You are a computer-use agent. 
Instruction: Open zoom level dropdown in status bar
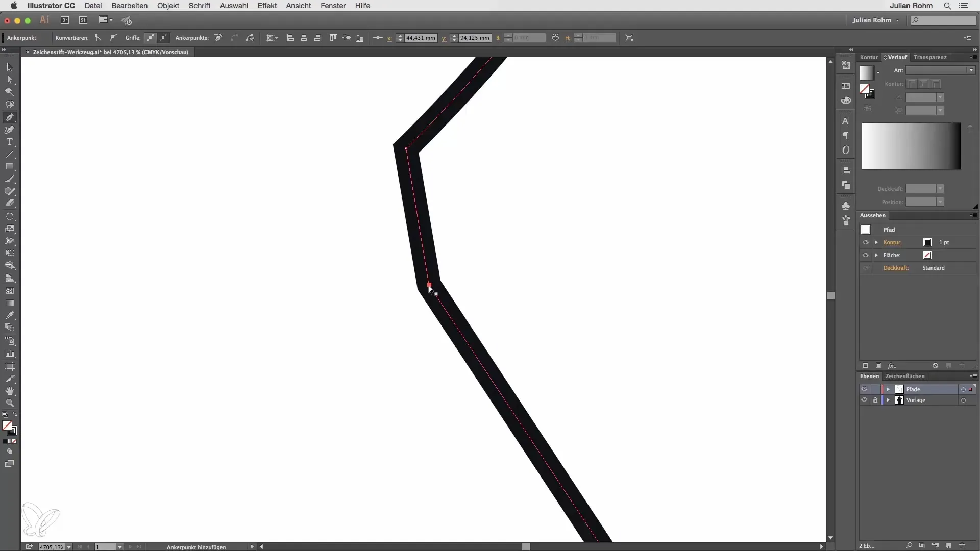click(x=69, y=547)
